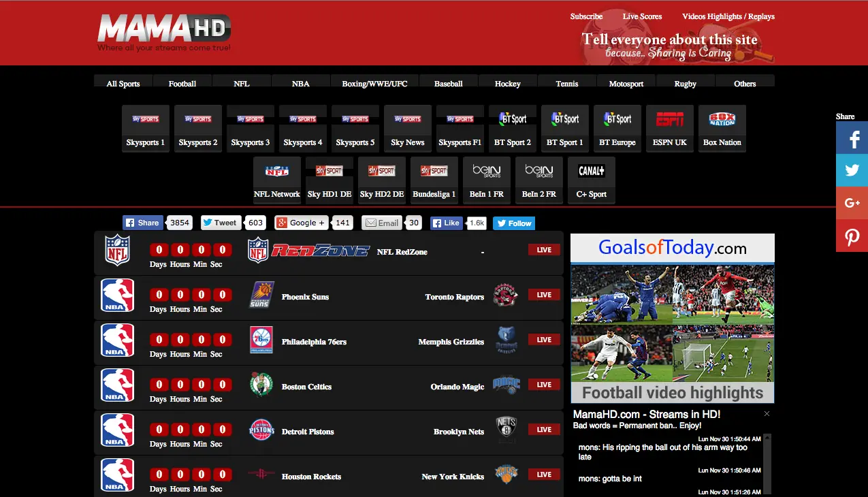The image size is (868, 497).
Task: Select the NFL tab
Action: click(242, 81)
